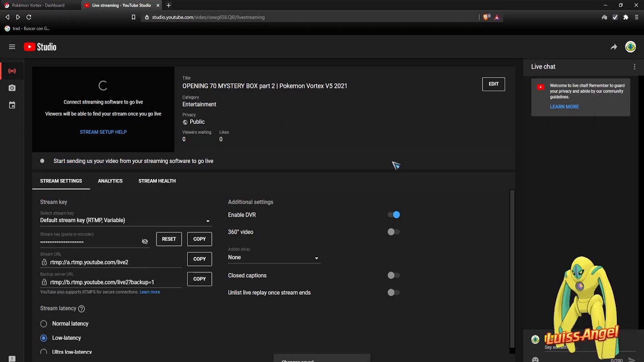Screen dimensions: 644x362
Task: Select the Ultra low-latency radio button
Action: 44,352
